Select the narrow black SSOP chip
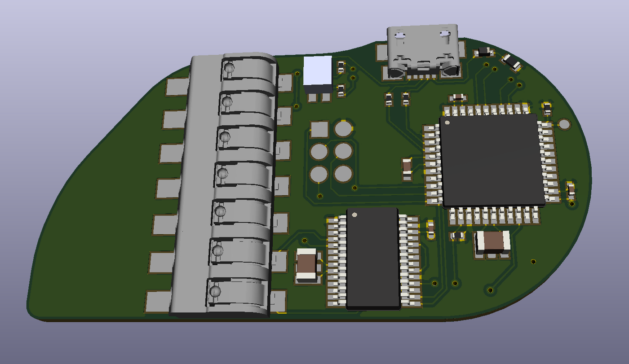This screenshot has width=629, height=364. pyautogui.click(x=373, y=258)
